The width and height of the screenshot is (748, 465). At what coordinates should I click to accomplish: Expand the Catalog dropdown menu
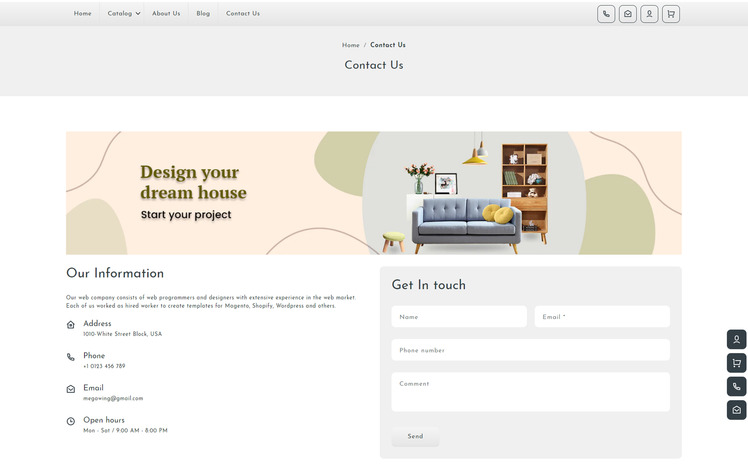tap(124, 13)
